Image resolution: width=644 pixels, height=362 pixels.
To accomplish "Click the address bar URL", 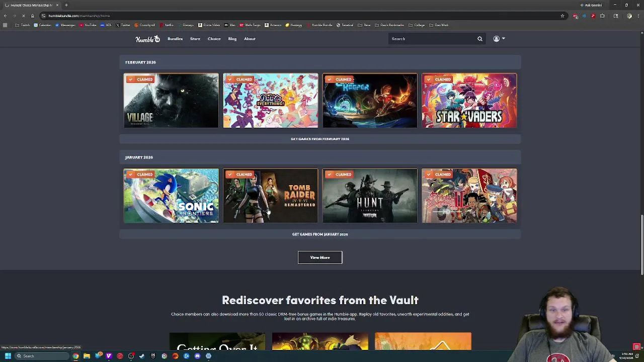I will tap(79, 16).
